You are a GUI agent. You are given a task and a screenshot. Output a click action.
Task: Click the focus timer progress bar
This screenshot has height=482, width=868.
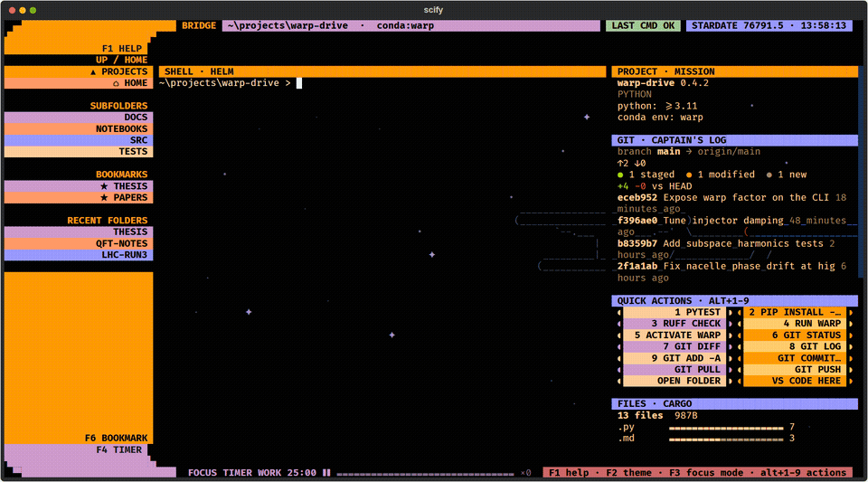pos(425,474)
